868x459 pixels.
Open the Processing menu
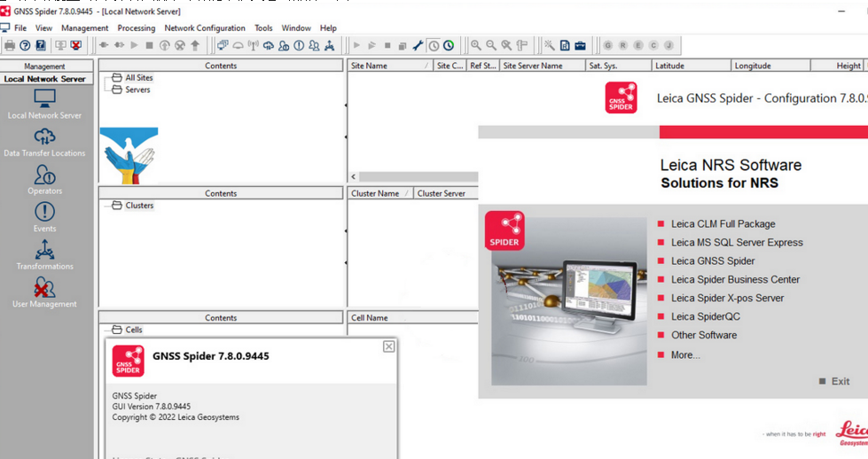[137, 27]
